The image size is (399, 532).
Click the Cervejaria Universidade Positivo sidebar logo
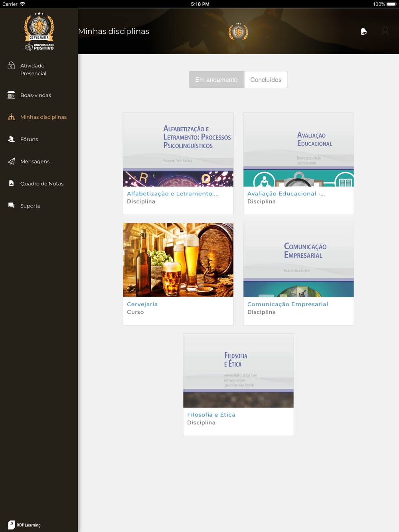tap(39, 31)
